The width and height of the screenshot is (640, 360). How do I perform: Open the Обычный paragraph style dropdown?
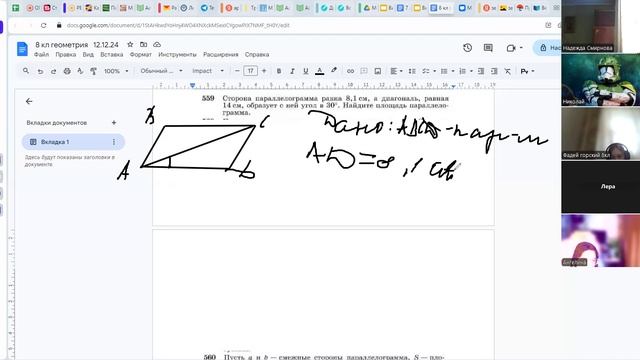coord(161,71)
